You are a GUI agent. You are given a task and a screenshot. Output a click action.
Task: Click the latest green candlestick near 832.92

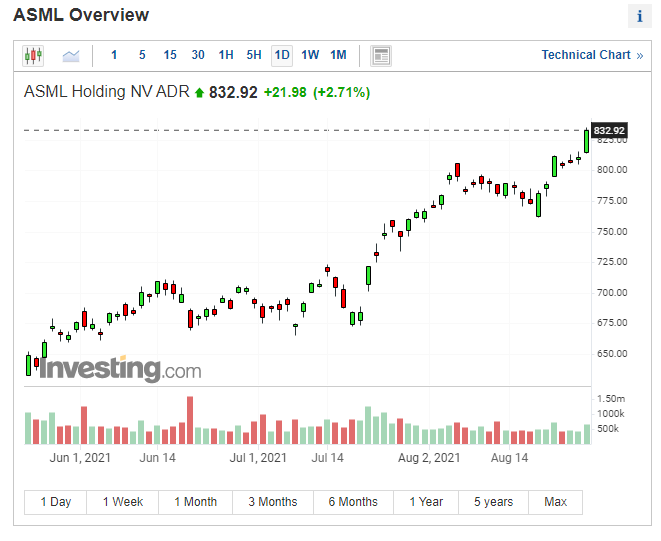pyautogui.click(x=586, y=141)
